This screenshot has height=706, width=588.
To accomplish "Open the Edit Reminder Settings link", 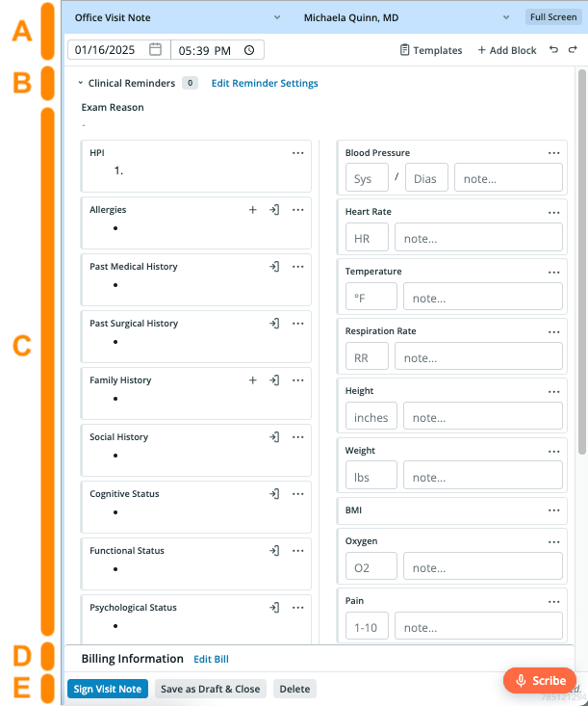I will [x=265, y=83].
